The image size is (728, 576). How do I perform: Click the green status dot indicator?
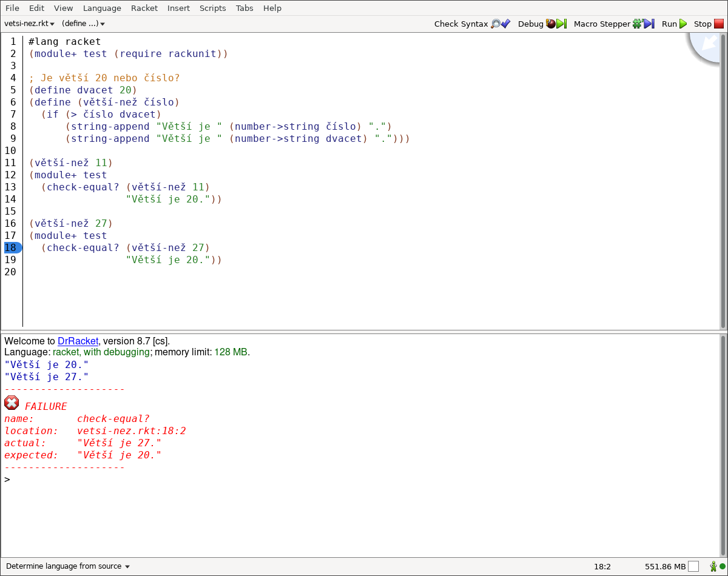click(723, 566)
